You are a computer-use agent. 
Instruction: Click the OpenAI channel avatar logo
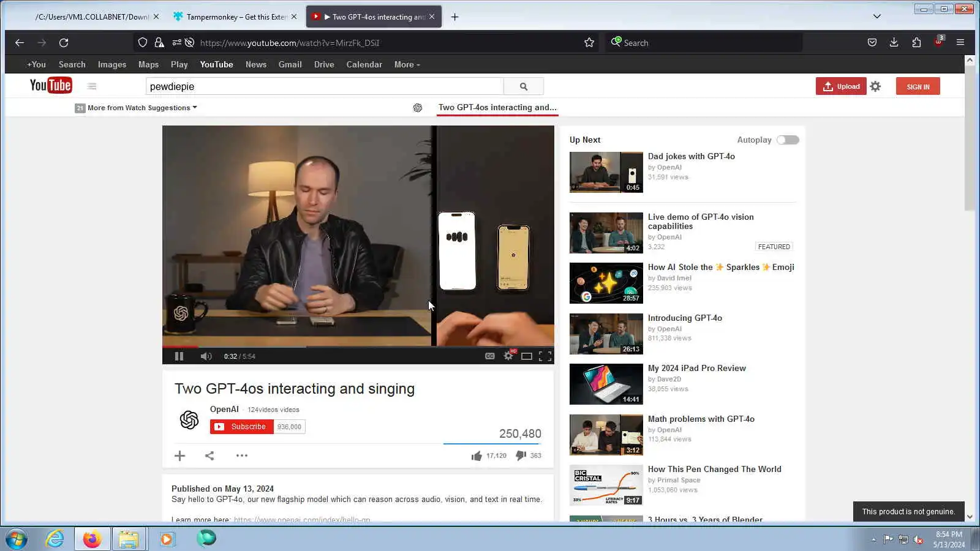pyautogui.click(x=189, y=420)
